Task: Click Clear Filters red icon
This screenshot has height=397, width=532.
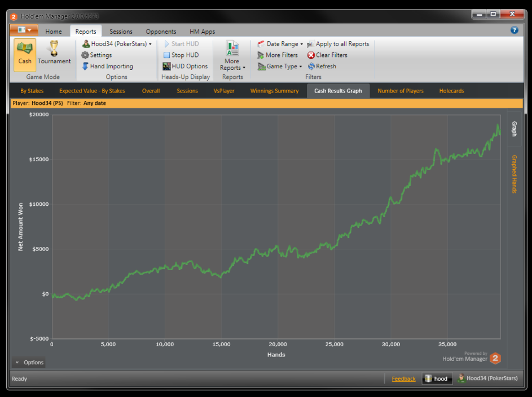Action: pos(311,55)
